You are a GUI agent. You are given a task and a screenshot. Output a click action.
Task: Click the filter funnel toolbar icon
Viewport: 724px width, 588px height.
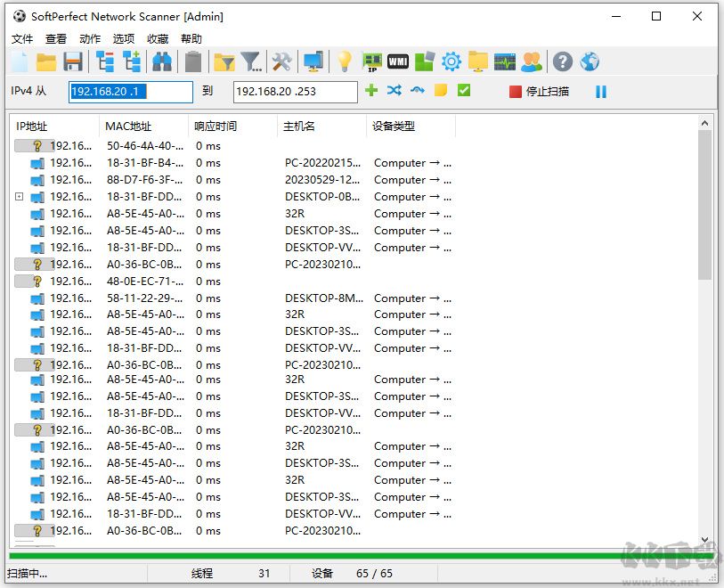point(250,61)
